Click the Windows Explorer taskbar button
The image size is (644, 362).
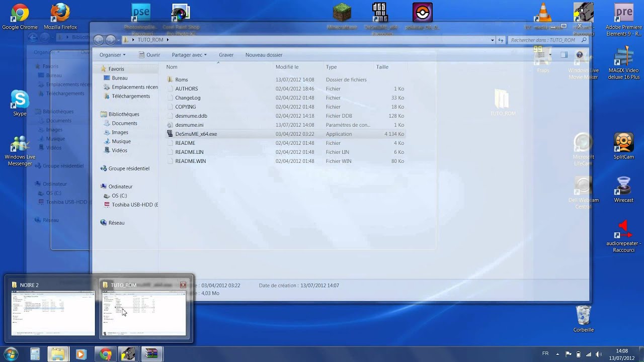coord(58,354)
